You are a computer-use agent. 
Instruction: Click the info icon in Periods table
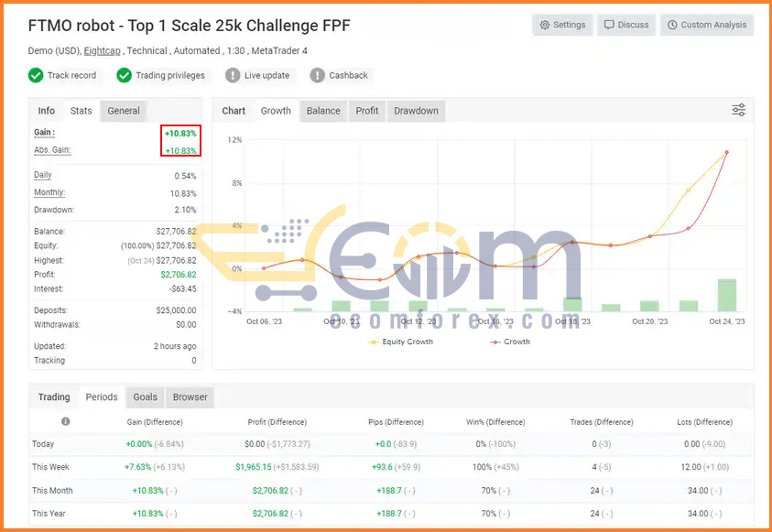[66, 421]
